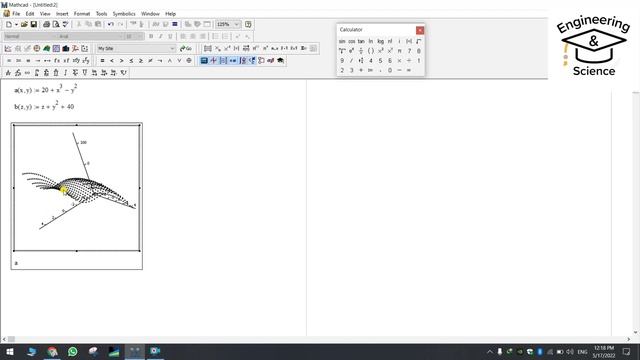Open the 125% zoom dropdown
640x360 pixels.
236,24
